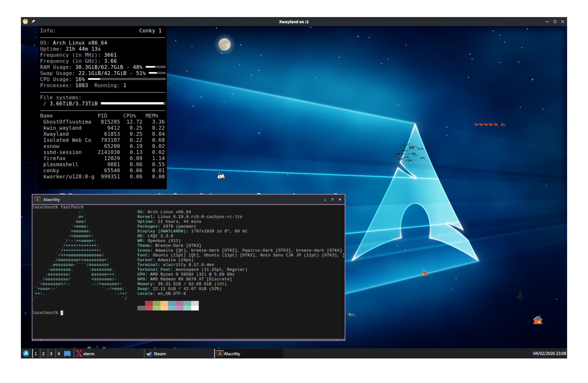The width and height of the screenshot is (588, 383).
Task: Select workspace 1 in pager
Action: pyautogui.click(x=36, y=354)
